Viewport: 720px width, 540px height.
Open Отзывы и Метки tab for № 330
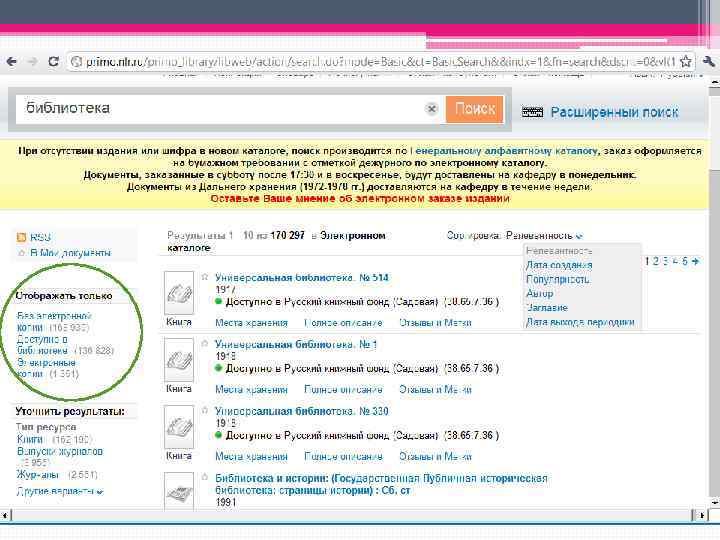click(x=435, y=456)
